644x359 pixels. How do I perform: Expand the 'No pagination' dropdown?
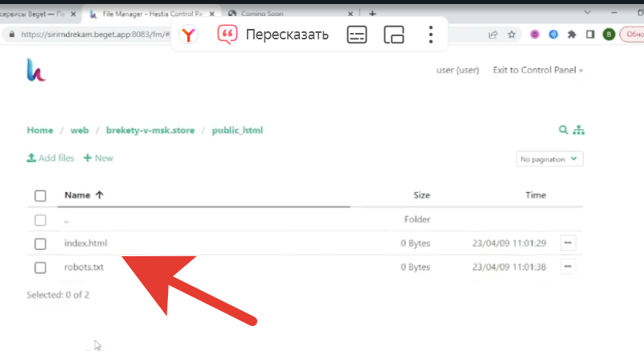pos(549,159)
